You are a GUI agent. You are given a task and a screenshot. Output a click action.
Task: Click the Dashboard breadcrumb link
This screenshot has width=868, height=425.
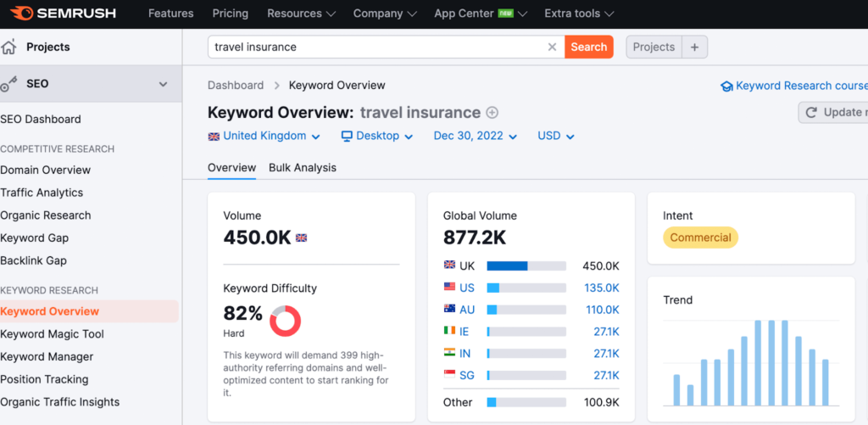coord(236,86)
